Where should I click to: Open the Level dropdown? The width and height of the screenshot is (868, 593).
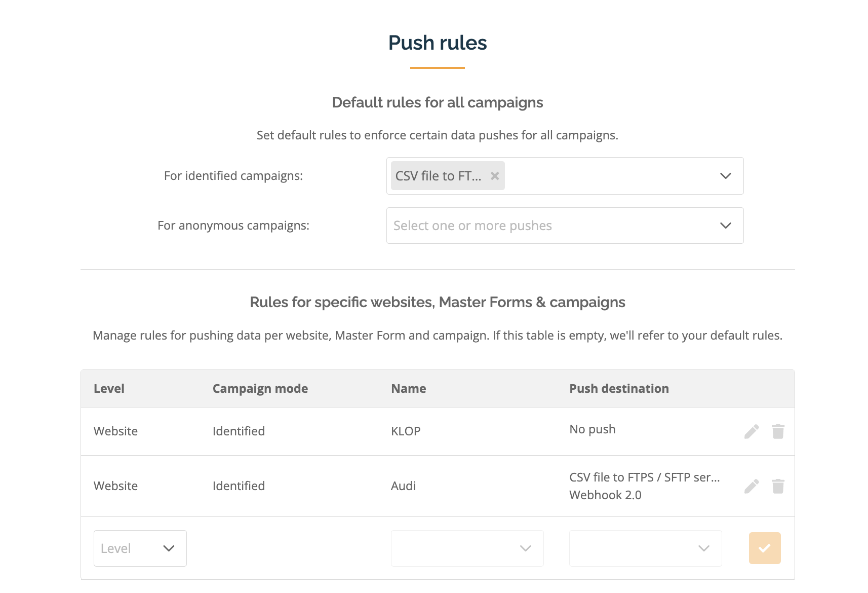click(x=140, y=548)
